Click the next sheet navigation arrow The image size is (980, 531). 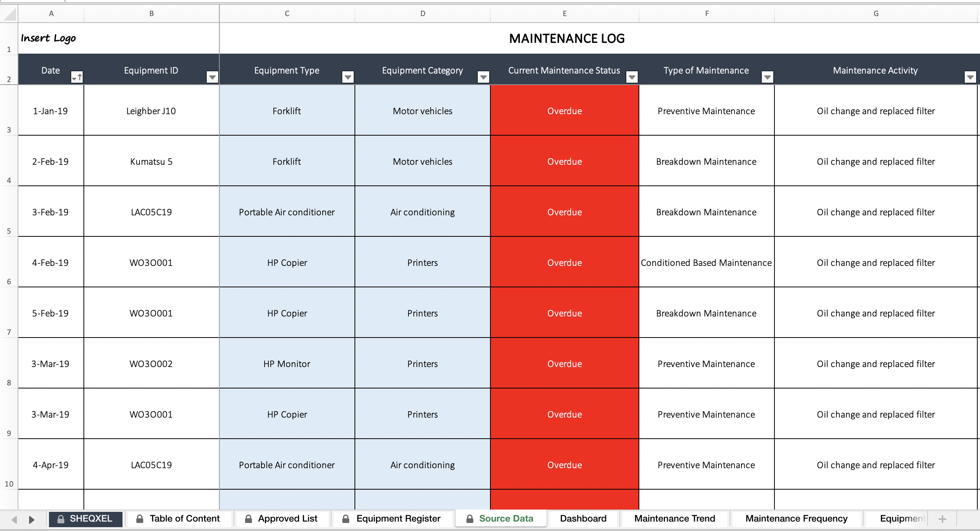point(32,520)
